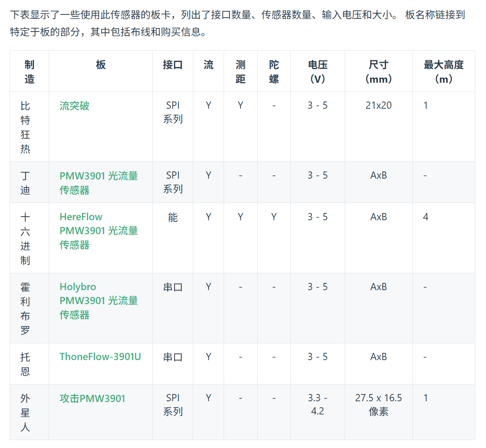Select manufacturer cell 丁迪

click(30, 183)
